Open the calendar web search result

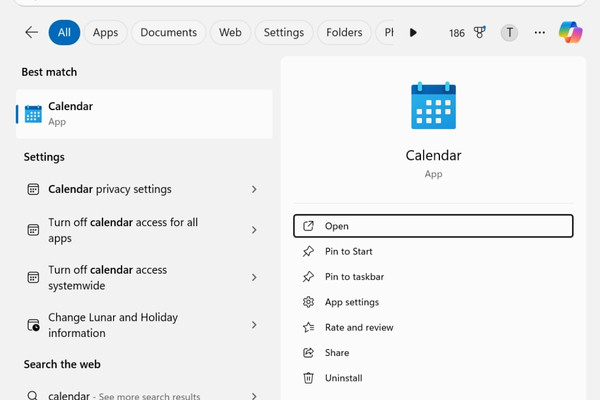(x=144, y=395)
